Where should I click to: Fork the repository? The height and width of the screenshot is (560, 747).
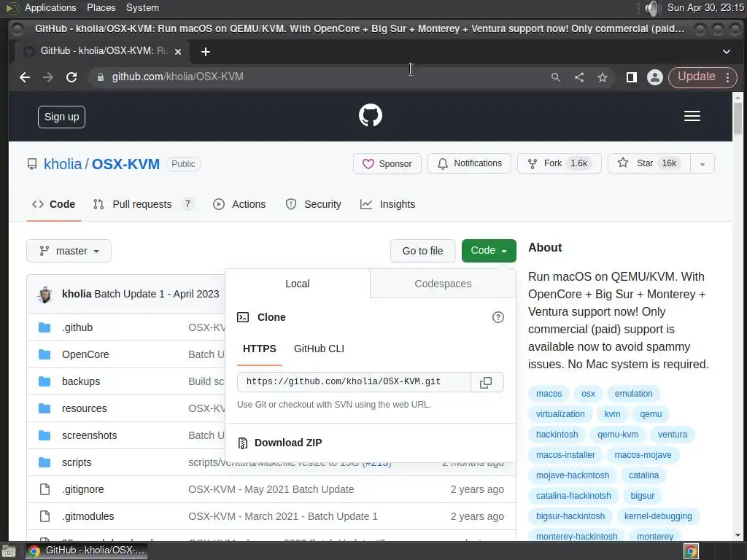coord(560,163)
